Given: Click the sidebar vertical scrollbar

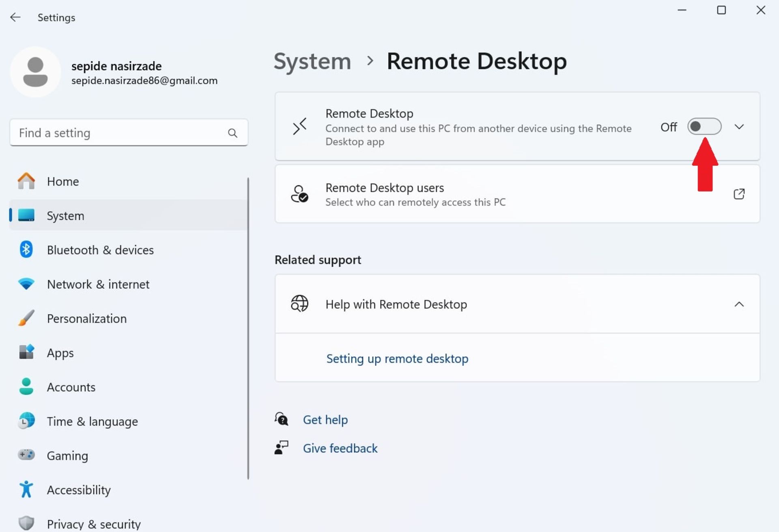Looking at the screenshot, I should coord(248,328).
